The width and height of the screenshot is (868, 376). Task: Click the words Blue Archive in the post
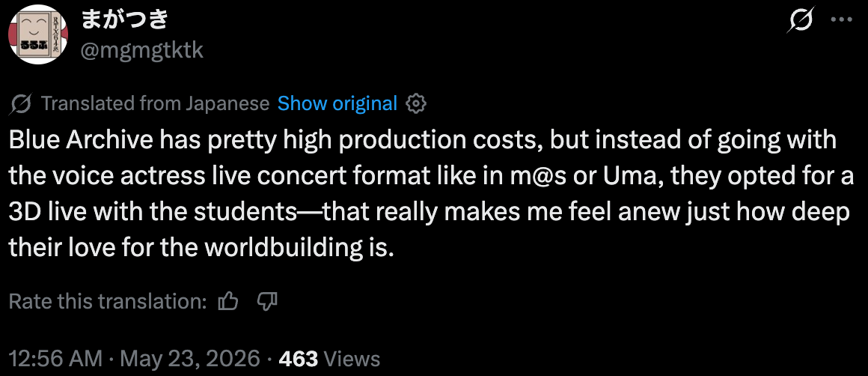[x=81, y=141]
